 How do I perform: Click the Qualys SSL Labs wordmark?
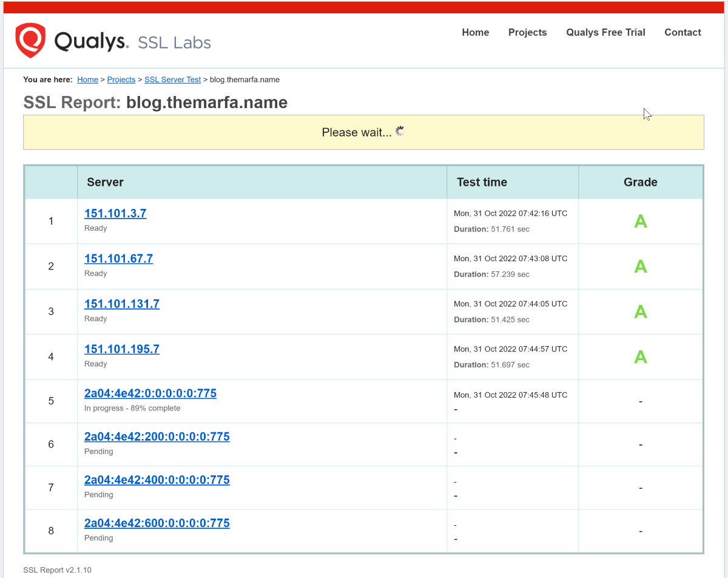[x=133, y=42]
